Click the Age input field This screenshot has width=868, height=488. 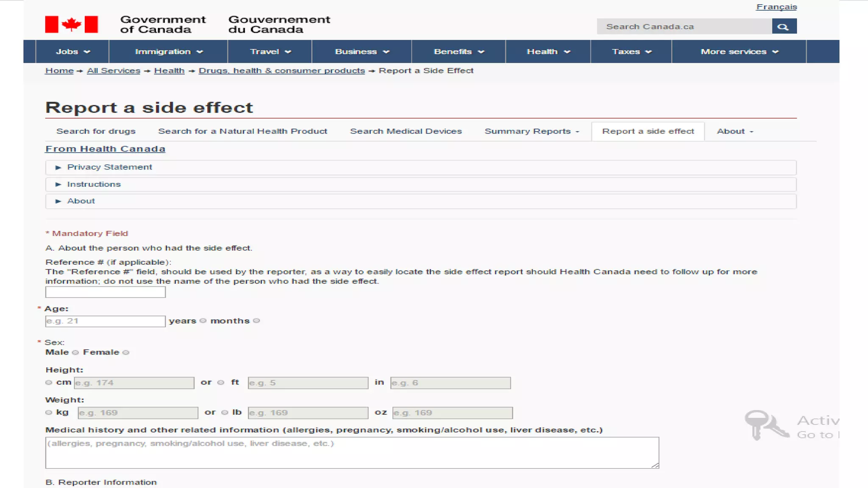[105, 321]
